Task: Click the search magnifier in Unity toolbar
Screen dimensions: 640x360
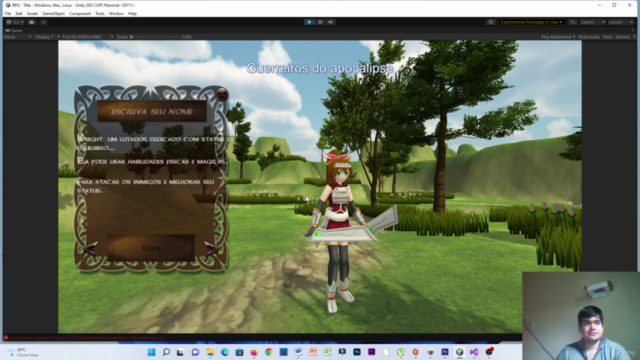Action: point(573,22)
